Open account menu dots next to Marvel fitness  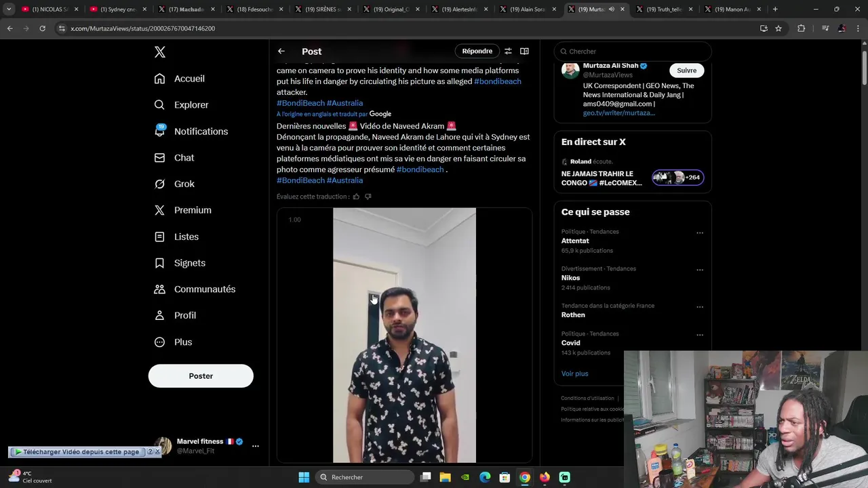[x=256, y=446]
